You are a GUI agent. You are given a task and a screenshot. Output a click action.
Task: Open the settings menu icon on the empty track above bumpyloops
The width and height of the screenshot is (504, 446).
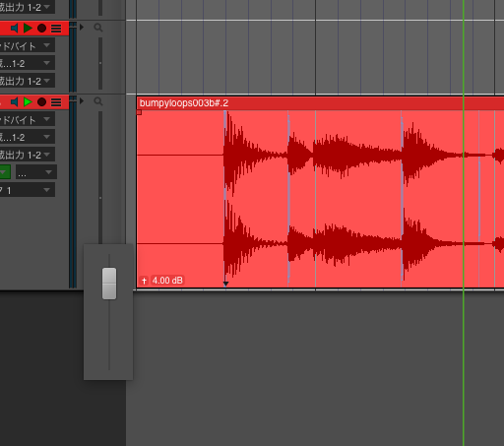coord(56,29)
